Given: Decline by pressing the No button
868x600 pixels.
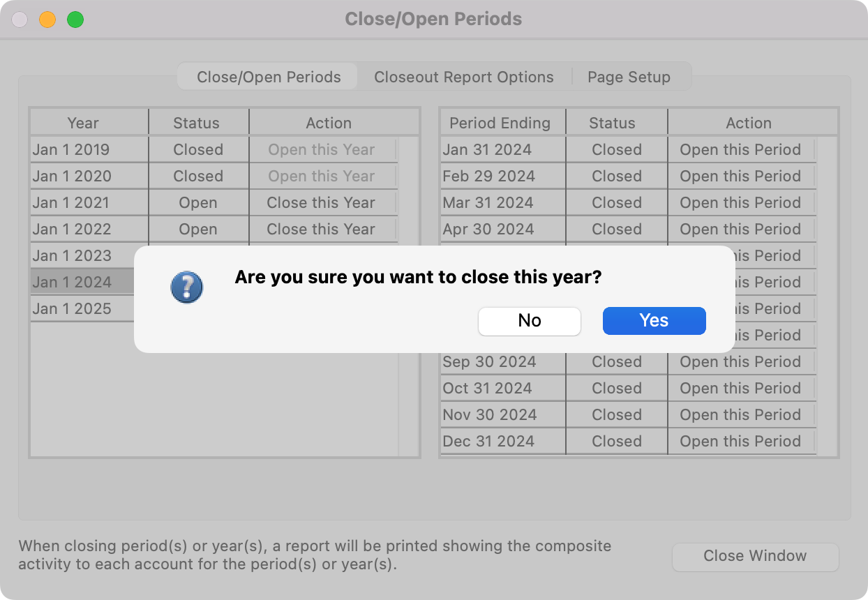Looking at the screenshot, I should pos(529,321).
